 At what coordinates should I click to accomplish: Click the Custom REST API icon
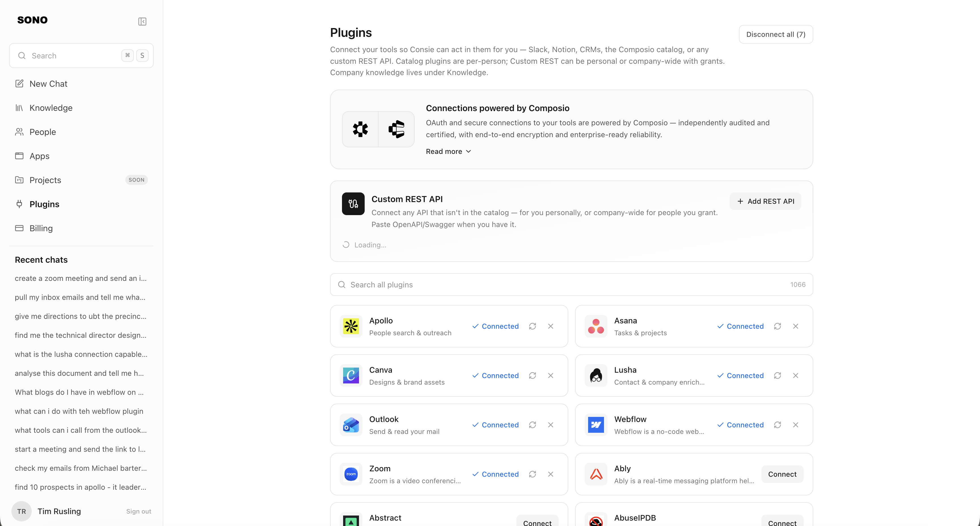(x=353, y=204)
